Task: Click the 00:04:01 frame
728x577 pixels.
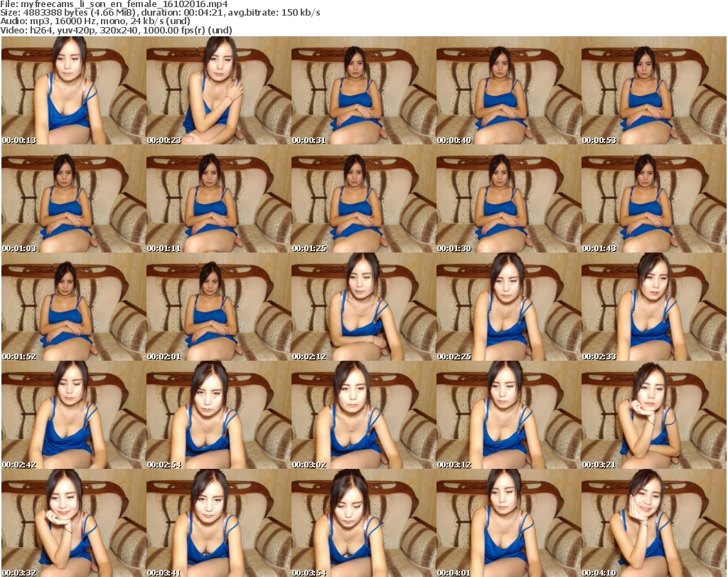Action: [x=508, y=523]
